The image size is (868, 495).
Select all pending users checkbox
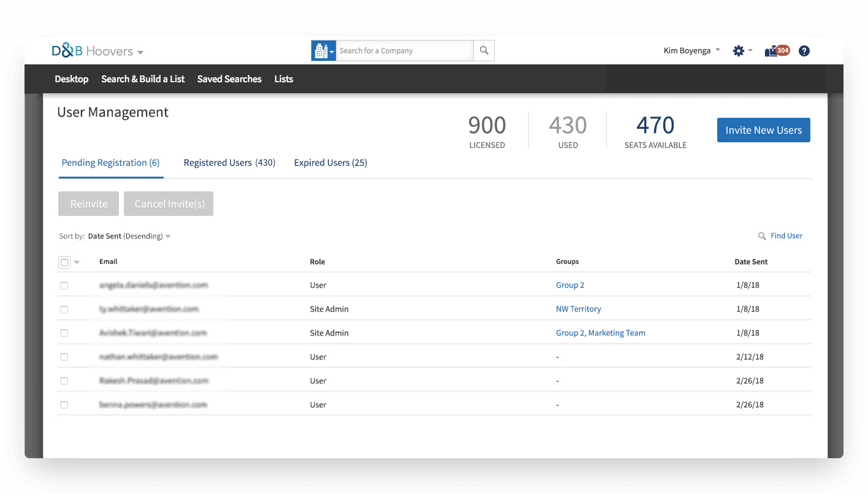64,262
